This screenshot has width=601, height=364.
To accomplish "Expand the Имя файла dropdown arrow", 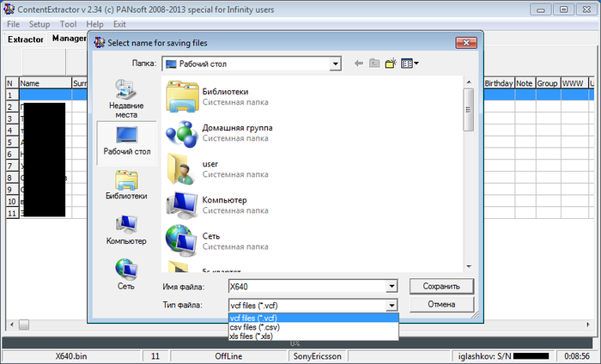I will (x=392, y=287).
